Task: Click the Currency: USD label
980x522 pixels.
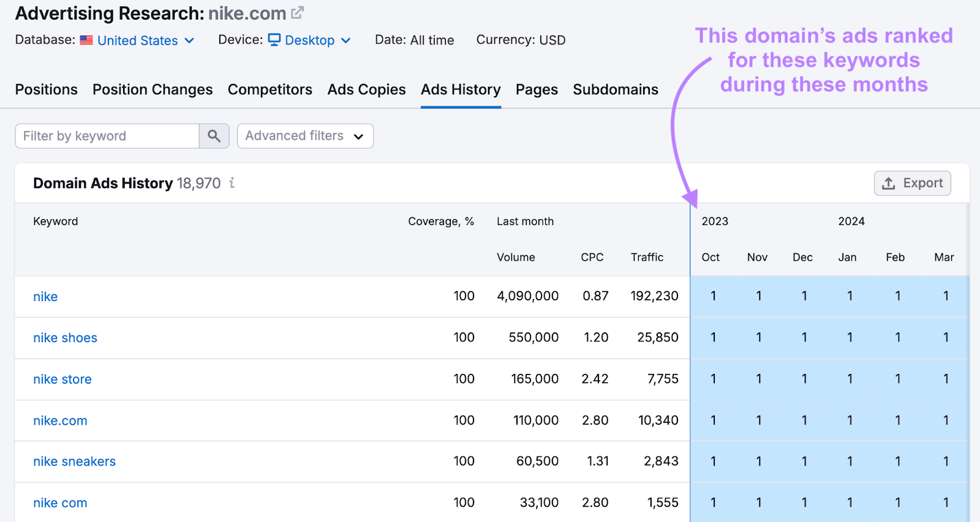Action: pos(521,40)
